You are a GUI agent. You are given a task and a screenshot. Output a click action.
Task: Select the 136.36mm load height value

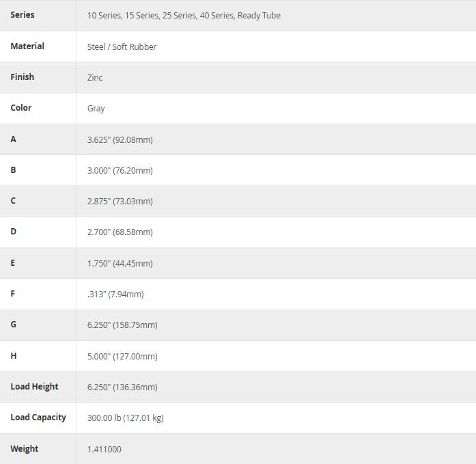(x=122, y=387)
